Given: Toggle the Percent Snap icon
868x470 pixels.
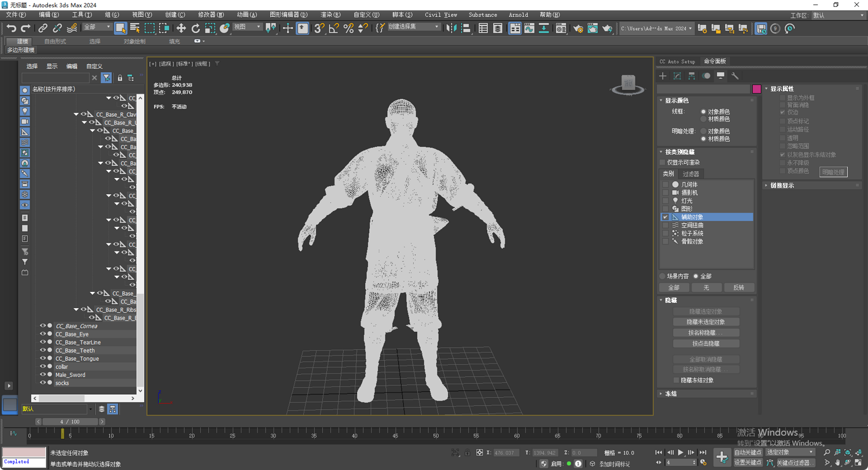Looking at the screenshot, I should point(348,28).
